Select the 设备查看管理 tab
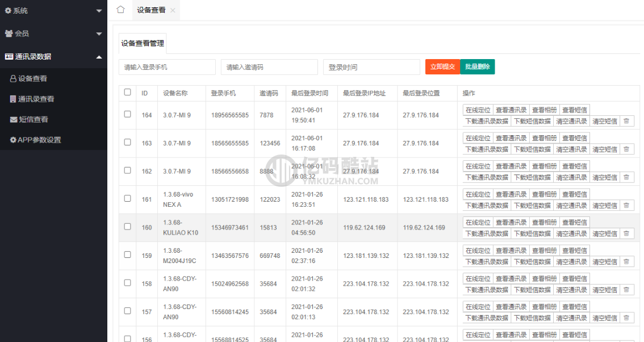644x342 pixels. point(143,44)
